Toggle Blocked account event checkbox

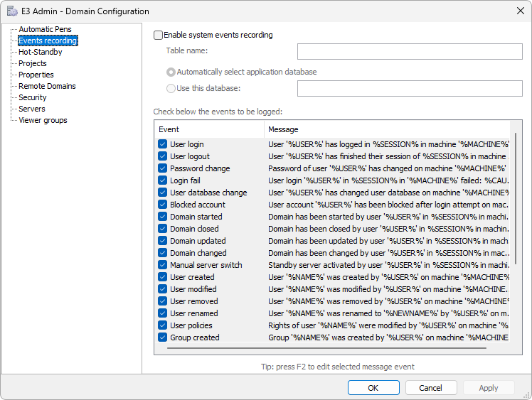(x=163, y=205)
